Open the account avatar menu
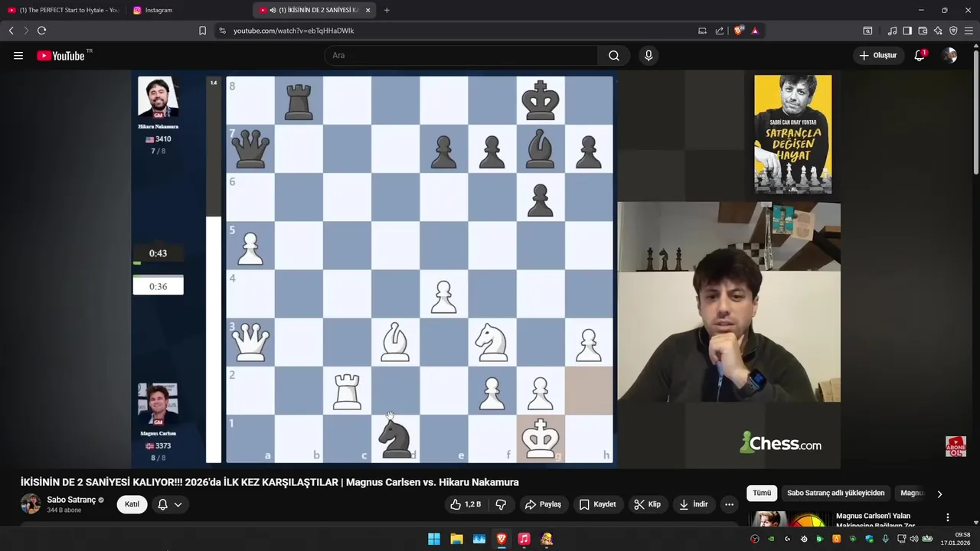980x551 pixels. (949, 55)
